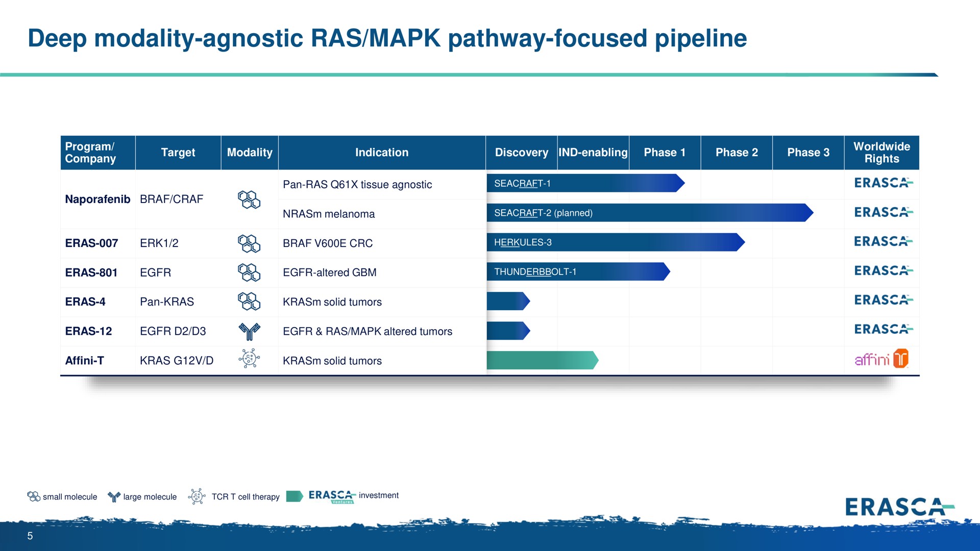Click the BRAF V600E CRC indication
Viewport: 980px width, 551px height.
[x=328, y=243]
